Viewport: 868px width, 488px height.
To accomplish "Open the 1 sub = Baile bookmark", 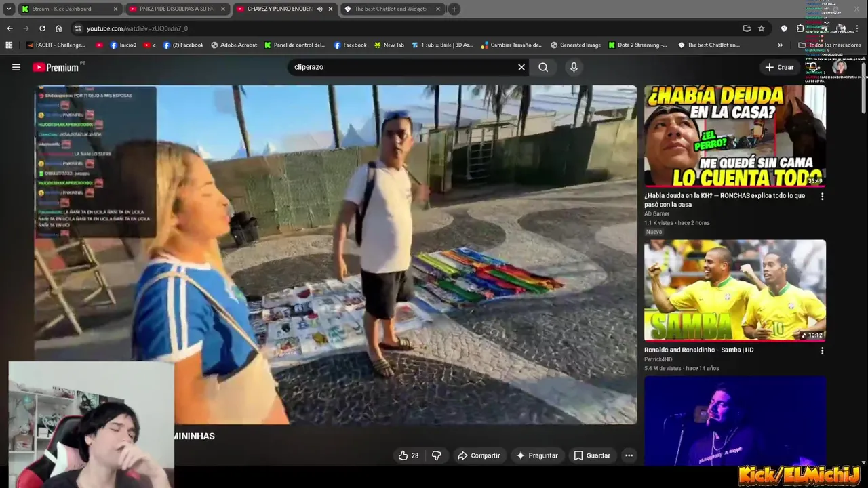I will coord(442,45).
